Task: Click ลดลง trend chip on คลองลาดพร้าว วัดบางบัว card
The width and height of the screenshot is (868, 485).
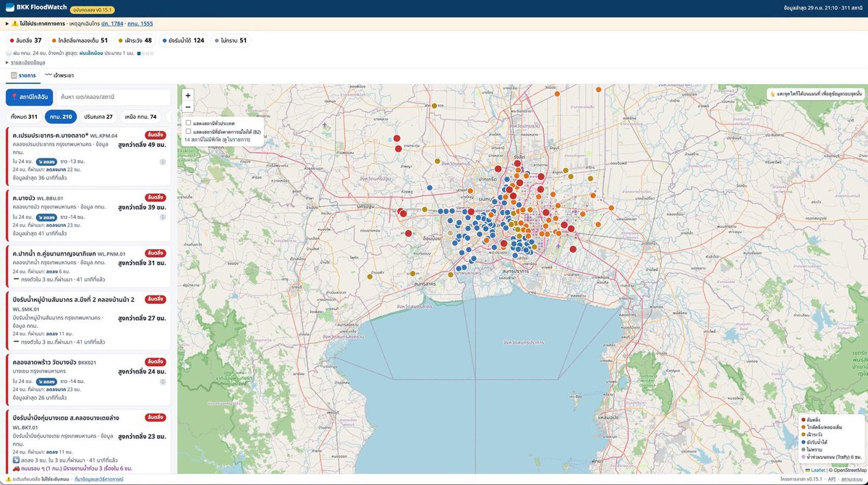Action: point(47,380)
